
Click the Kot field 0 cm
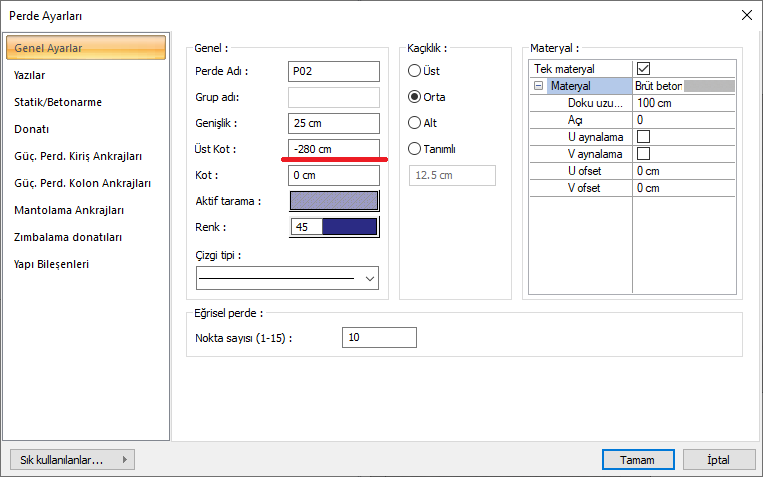334,175
